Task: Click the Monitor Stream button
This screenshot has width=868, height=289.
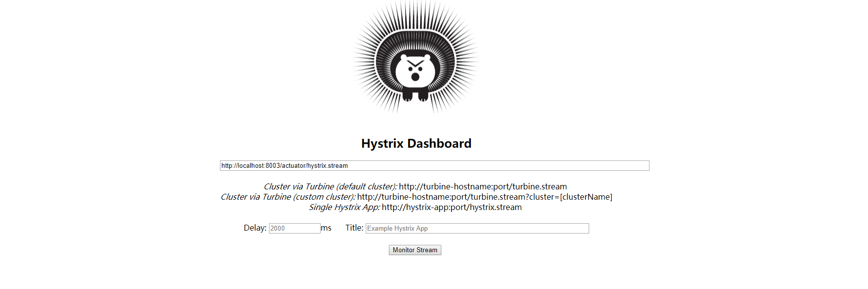Action: coord(415,250)
